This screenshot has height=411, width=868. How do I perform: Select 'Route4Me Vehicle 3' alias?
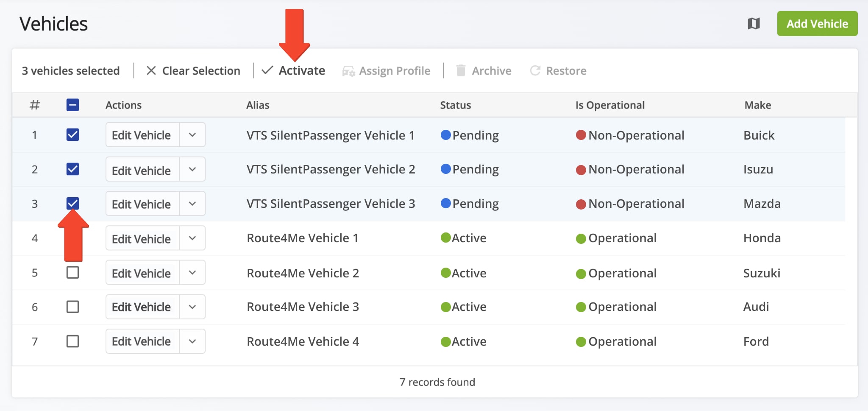303,307
